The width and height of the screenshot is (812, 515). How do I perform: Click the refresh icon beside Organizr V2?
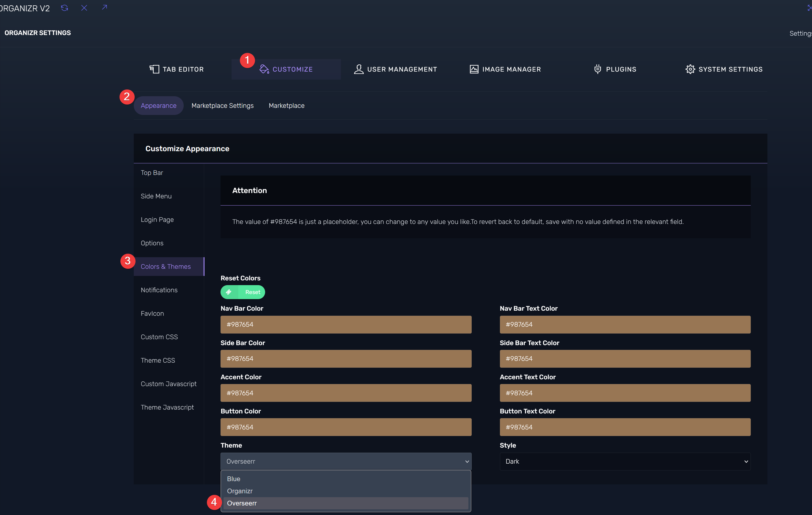[64, 8]
